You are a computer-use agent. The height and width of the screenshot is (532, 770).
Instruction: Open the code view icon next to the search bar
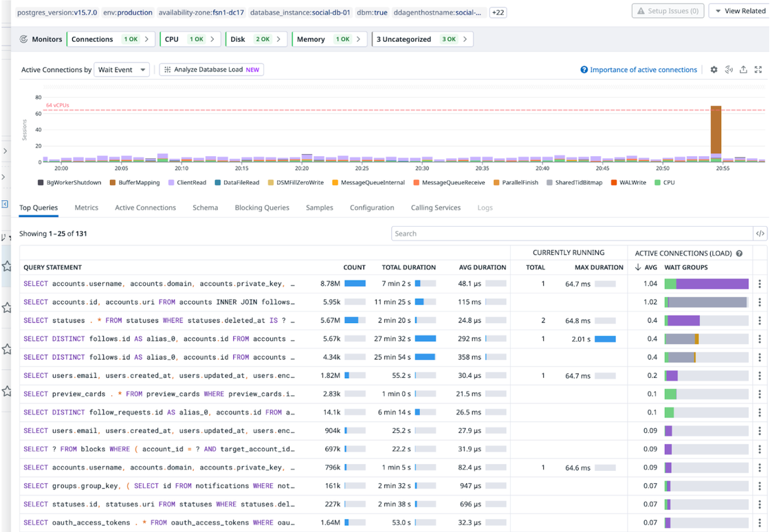pyautogui.click(x=761, y=233)
